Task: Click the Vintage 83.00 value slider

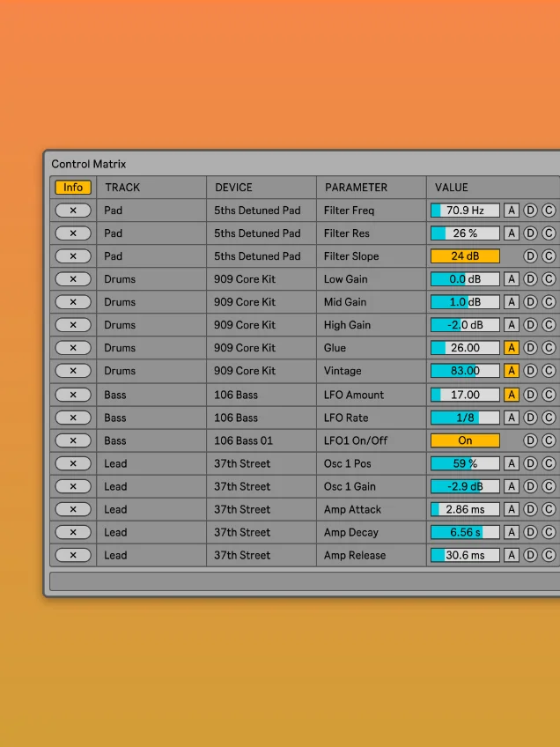Action: pos(465,371)
